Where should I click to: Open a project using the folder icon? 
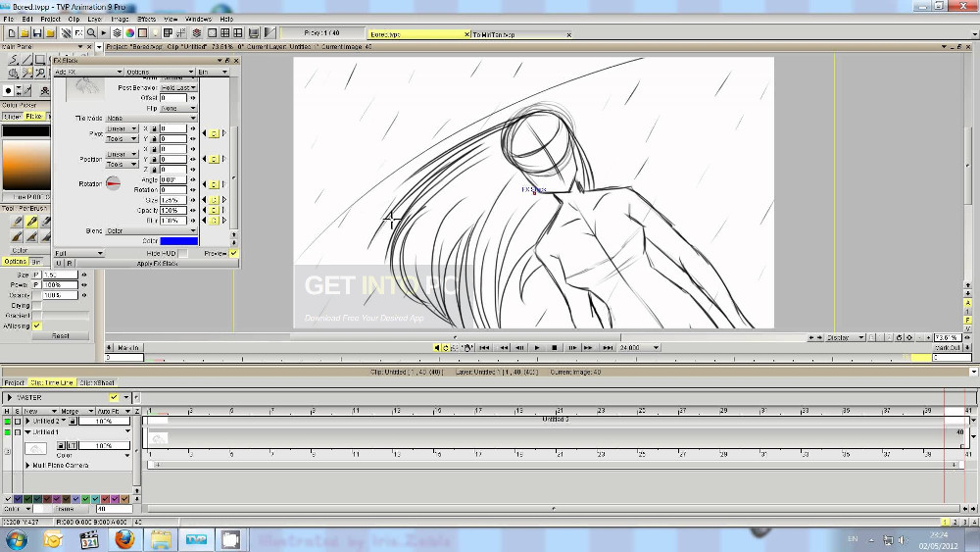(x=24, y=32)
